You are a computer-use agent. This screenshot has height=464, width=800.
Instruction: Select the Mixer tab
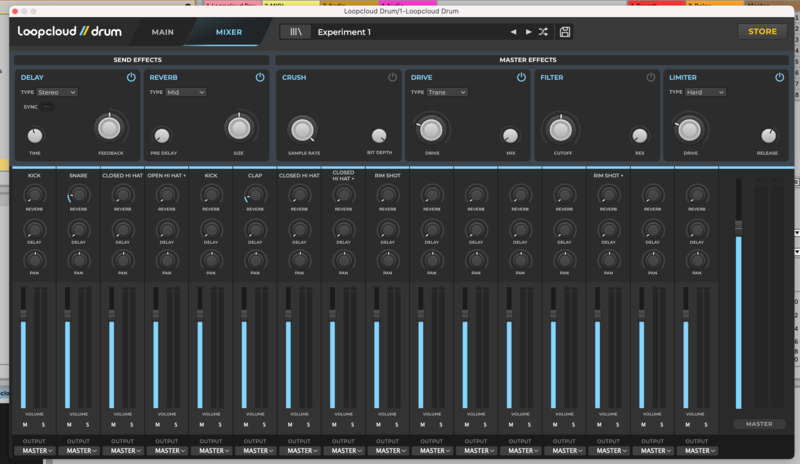coord(229,32)
